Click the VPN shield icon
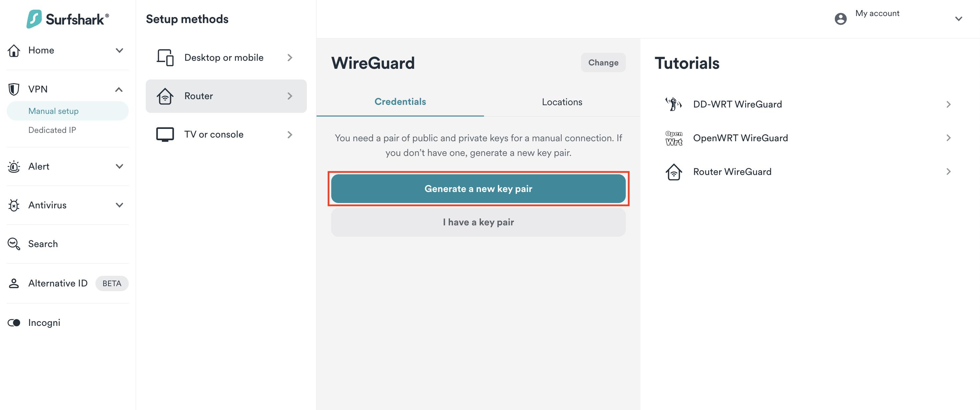This screenshot has width=980, height=410. [14, 89]
